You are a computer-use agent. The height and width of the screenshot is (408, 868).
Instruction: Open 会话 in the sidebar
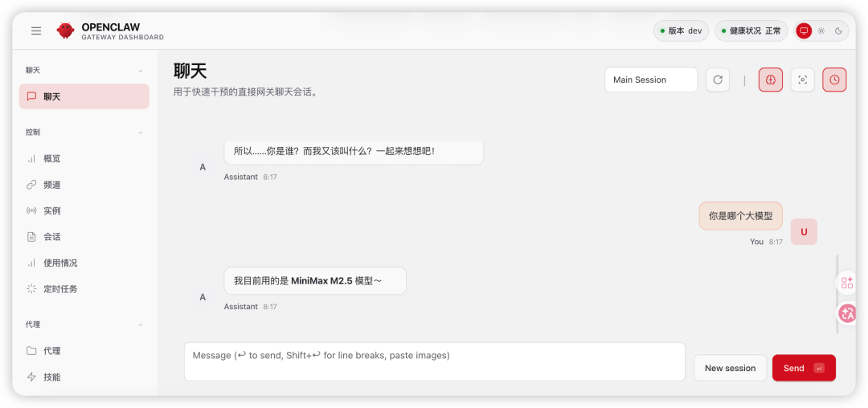(x=84, y=237)
